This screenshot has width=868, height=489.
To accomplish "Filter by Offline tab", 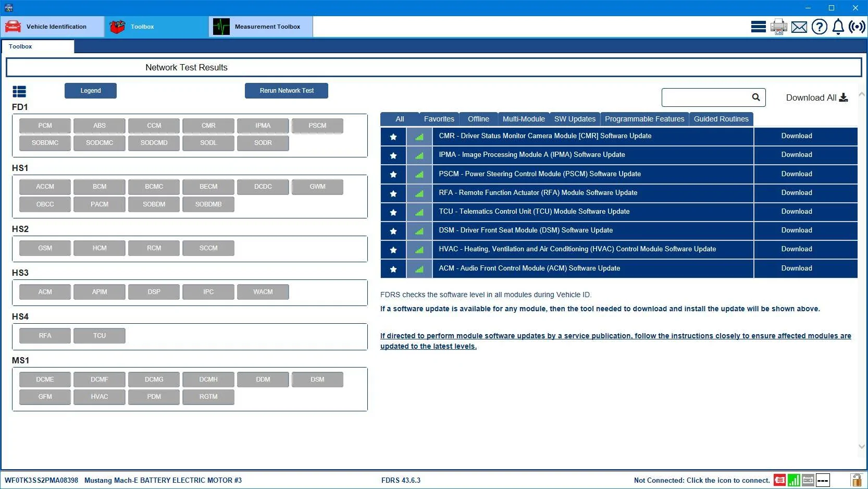I will (x=478, y=119).
